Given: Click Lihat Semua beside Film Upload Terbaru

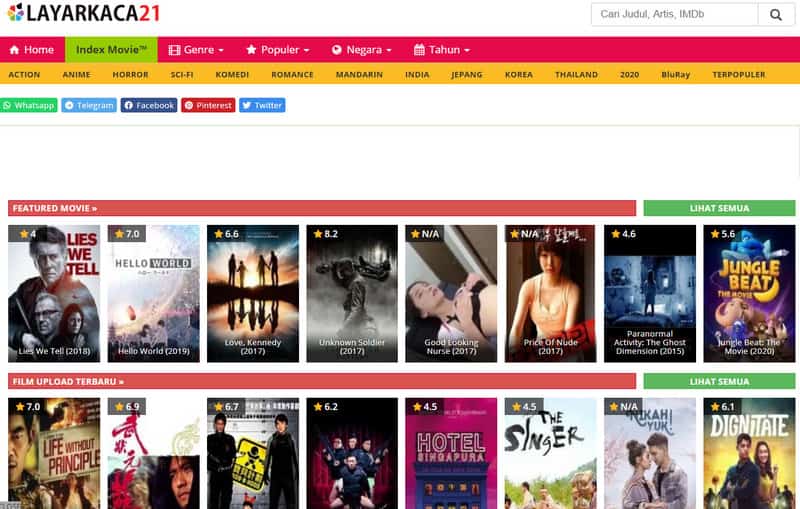Looking at the screenshot, I should (x=719, y=381).
